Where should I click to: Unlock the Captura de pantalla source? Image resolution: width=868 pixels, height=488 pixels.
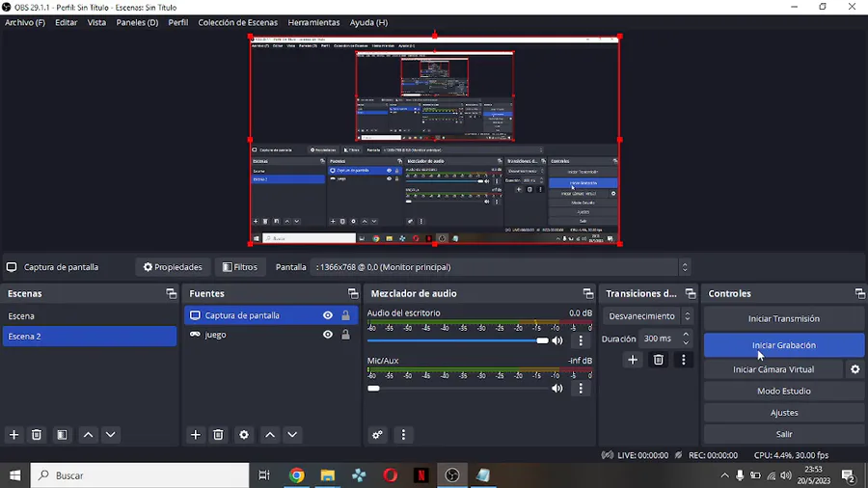[345, 315]
